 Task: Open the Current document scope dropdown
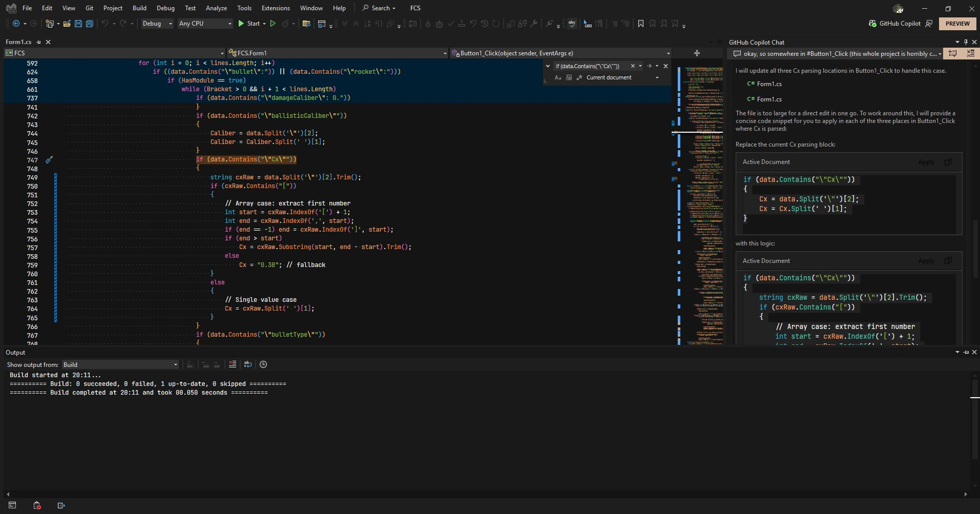pyautogui.click(x=622, y=77)
